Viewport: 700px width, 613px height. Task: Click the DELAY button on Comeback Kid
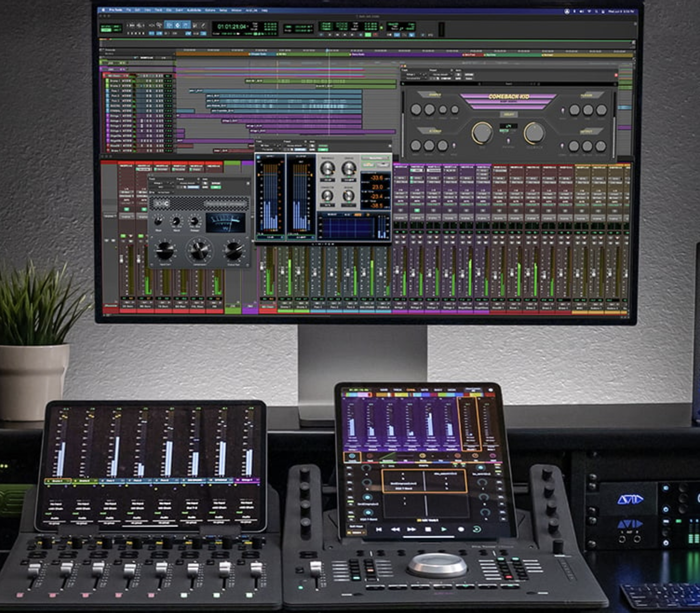coord(508,114)
